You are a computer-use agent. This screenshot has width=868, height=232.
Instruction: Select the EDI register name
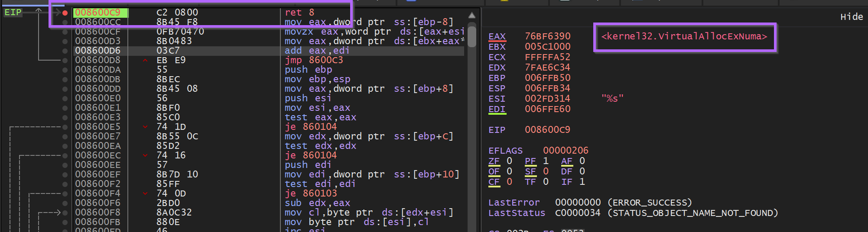pos(497,109)
